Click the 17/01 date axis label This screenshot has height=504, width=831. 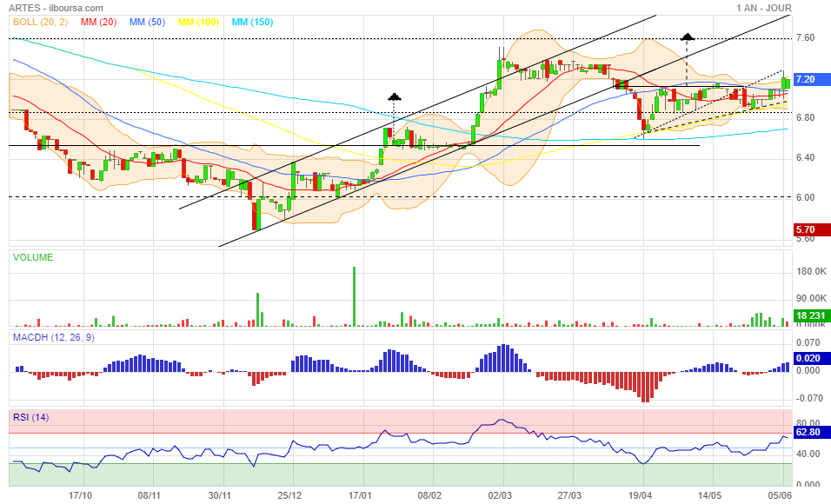[360, 495]
